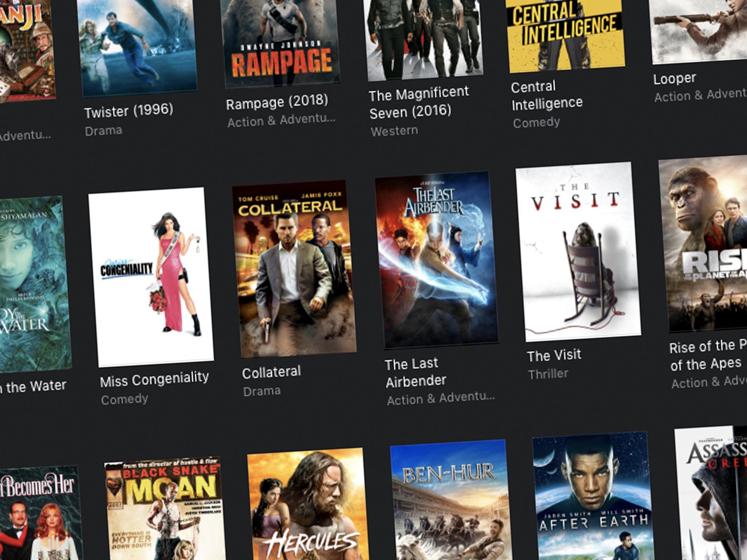
Task: Open The Last Airbender poster
Action: tap(437, 260)
